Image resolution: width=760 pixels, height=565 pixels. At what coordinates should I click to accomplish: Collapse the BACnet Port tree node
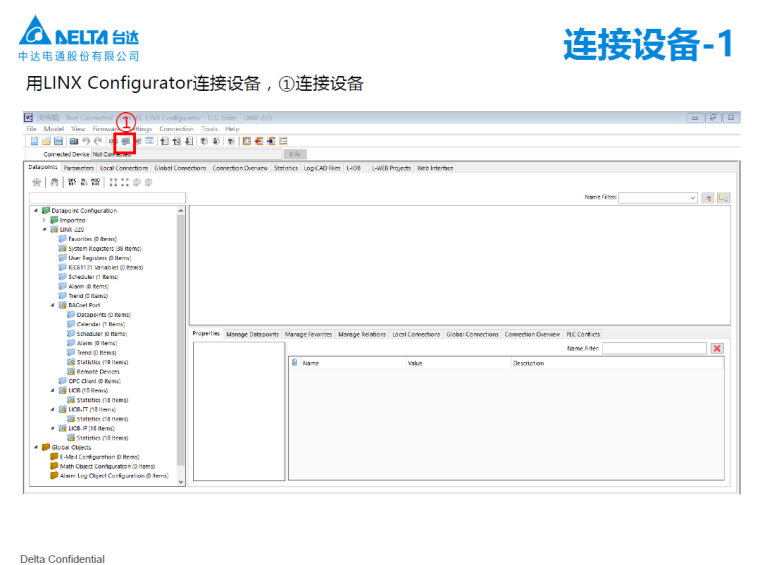click(53, 305)
